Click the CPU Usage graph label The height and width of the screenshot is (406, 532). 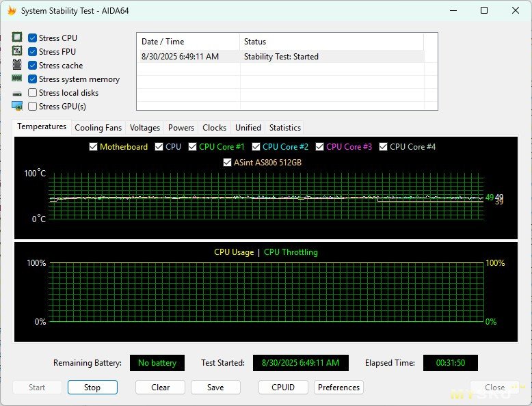pyautogui.click(x=234, y=252)
